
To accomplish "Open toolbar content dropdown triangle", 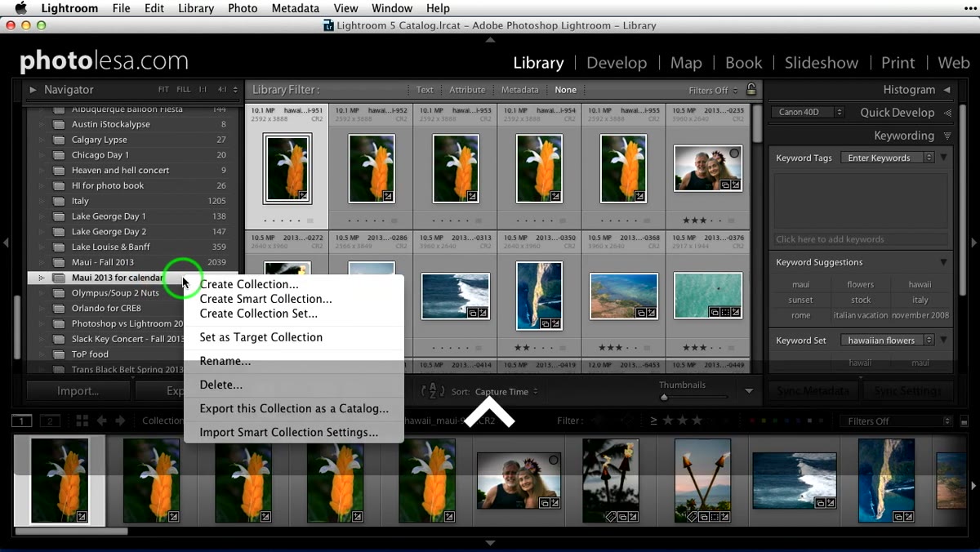I will click(749, 391).
